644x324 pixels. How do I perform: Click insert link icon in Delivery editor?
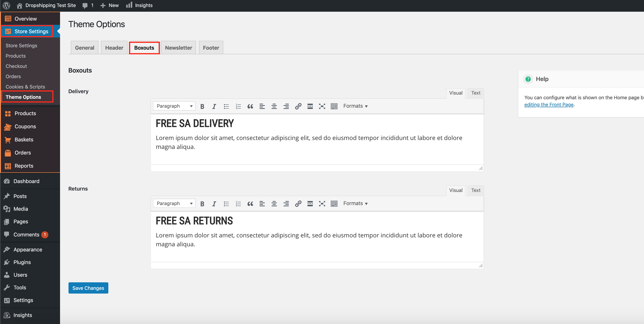[x=298, y=106]
